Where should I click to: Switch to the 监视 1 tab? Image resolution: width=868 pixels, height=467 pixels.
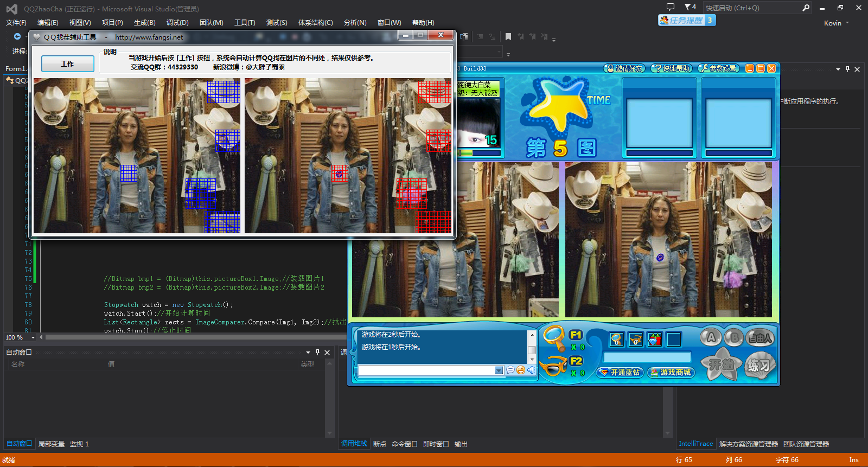tap(79, 444)
